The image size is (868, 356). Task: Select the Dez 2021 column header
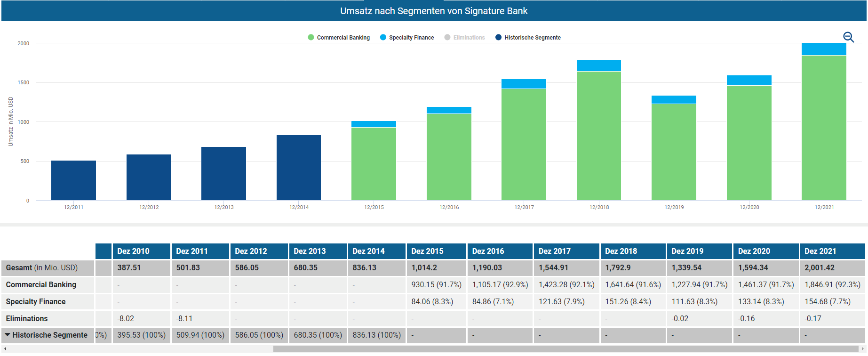(x=820, y=251)
